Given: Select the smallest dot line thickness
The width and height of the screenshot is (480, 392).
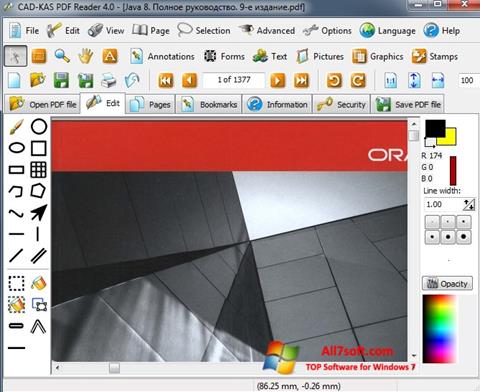Looking at the screenshot, I should (433, 222).
